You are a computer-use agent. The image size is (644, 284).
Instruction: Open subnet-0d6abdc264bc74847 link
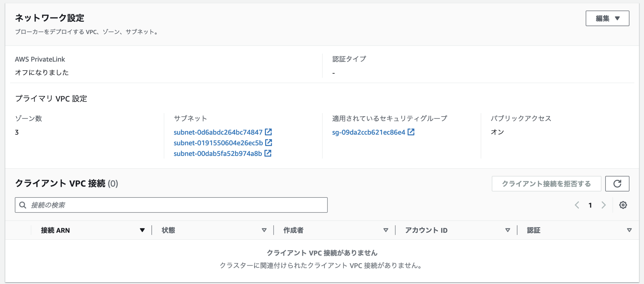point(218,132)
